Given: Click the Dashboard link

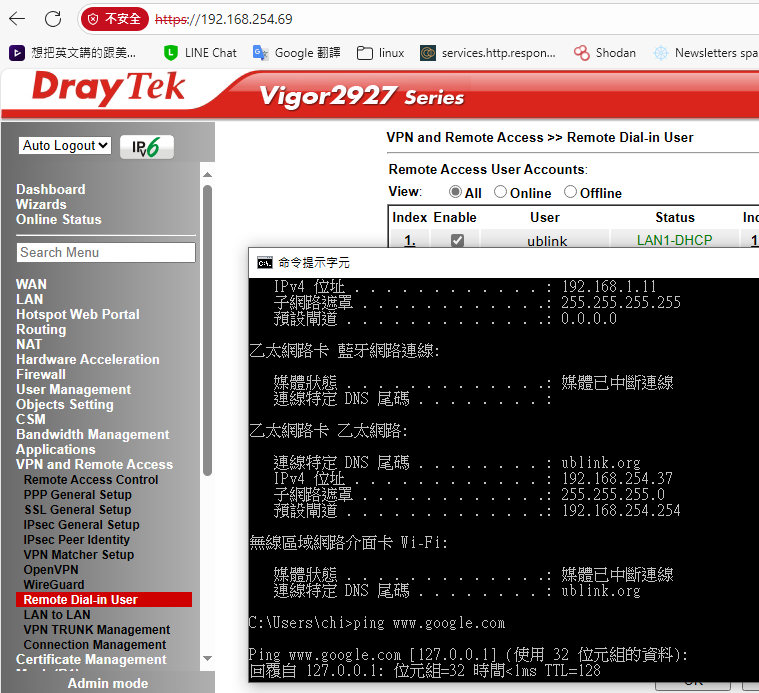Looking at the screenshot, I should pyautogui.click(x=50, y=189).
